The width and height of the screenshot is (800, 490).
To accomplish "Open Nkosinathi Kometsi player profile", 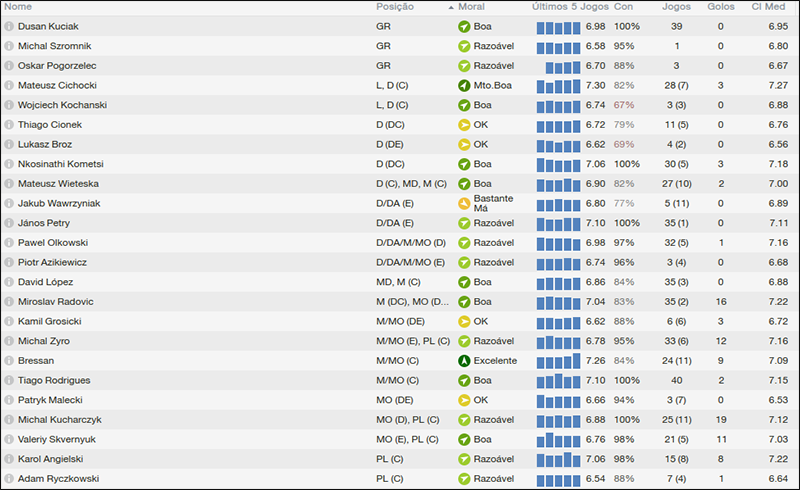I will click(61, 164).
